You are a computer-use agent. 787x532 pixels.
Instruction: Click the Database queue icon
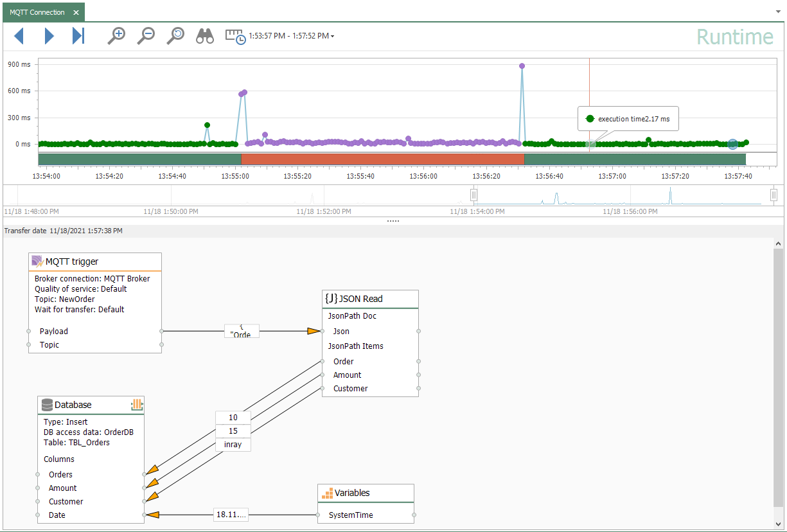pos(137,405)
